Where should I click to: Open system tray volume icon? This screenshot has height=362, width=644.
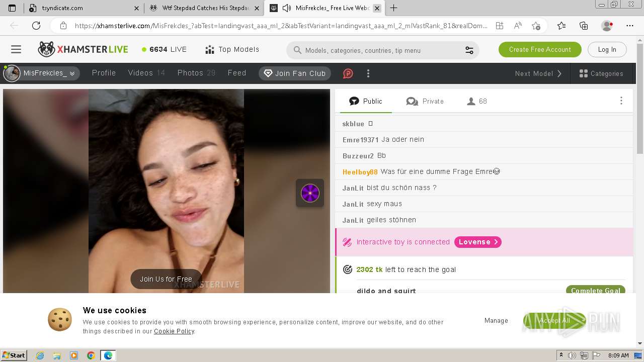(573, 355)
